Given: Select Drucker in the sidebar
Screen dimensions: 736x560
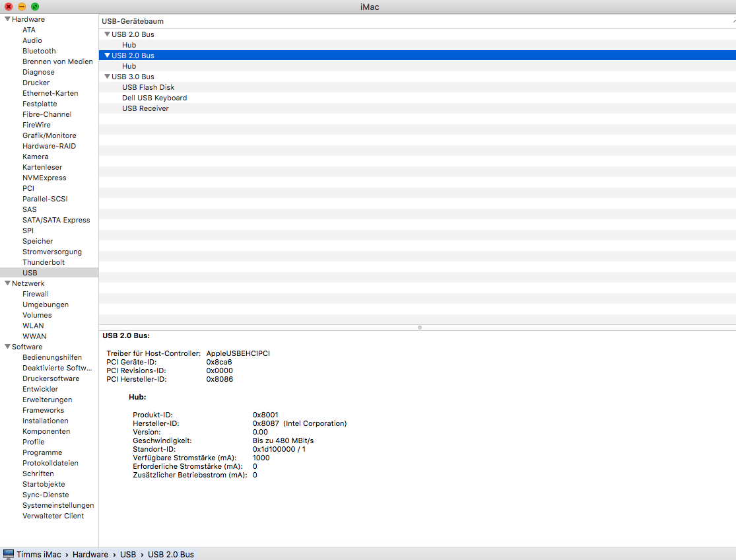Looking at the screenshot, I should (x=36, y=83).
